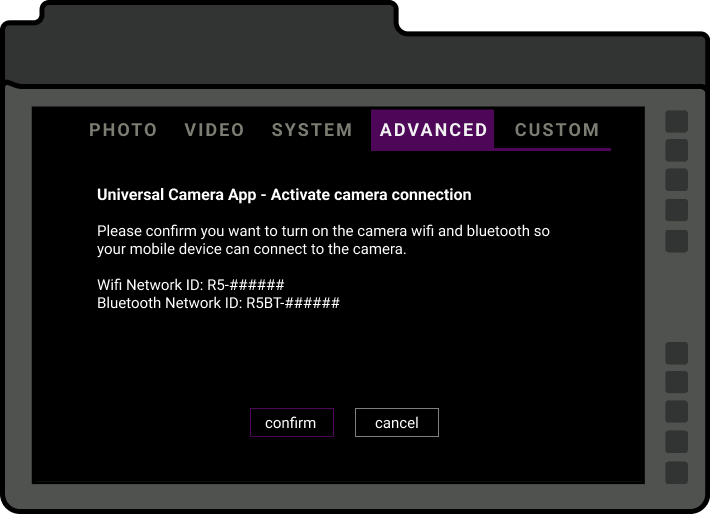Click the highlighted ADVANCED tab
Screen dimensions: 710x514
pyautogui.click(x=433, y=130)
